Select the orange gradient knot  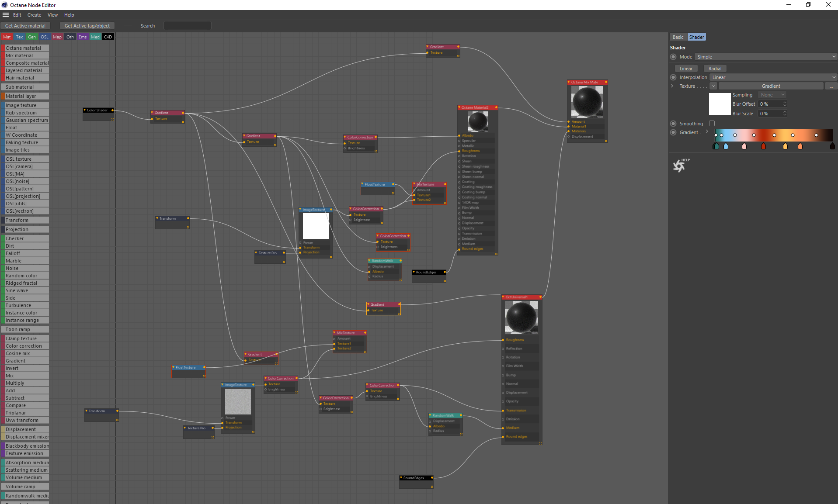[800, 146]
